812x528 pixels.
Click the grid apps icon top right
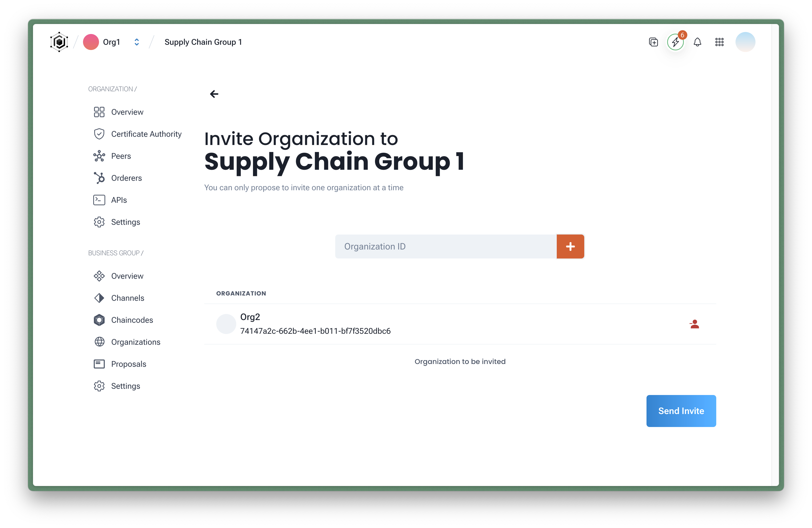point(720,42)
